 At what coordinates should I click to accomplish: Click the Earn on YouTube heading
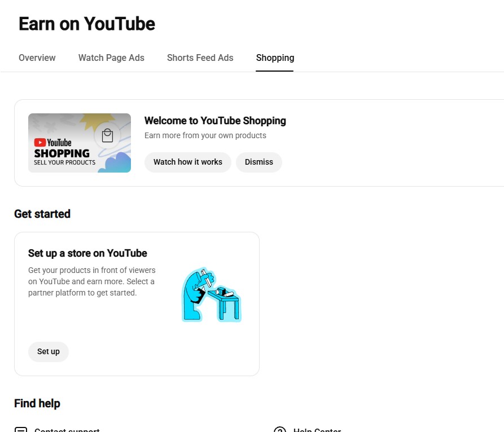pyautogui.click(x=87, y=24)
